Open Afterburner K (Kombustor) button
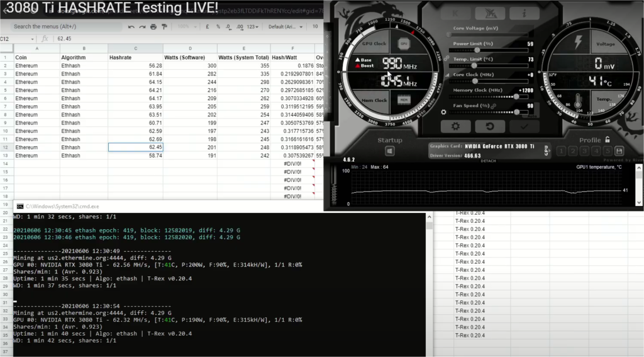 click(x=455, y=14)
